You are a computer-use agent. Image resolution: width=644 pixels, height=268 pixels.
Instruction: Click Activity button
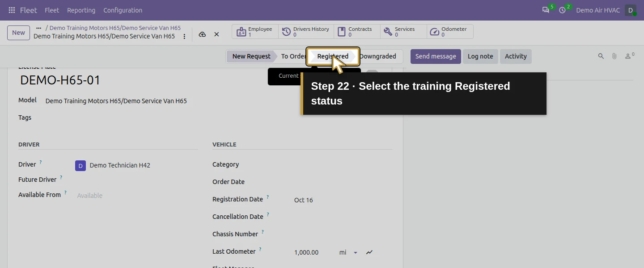click(516, 56)
